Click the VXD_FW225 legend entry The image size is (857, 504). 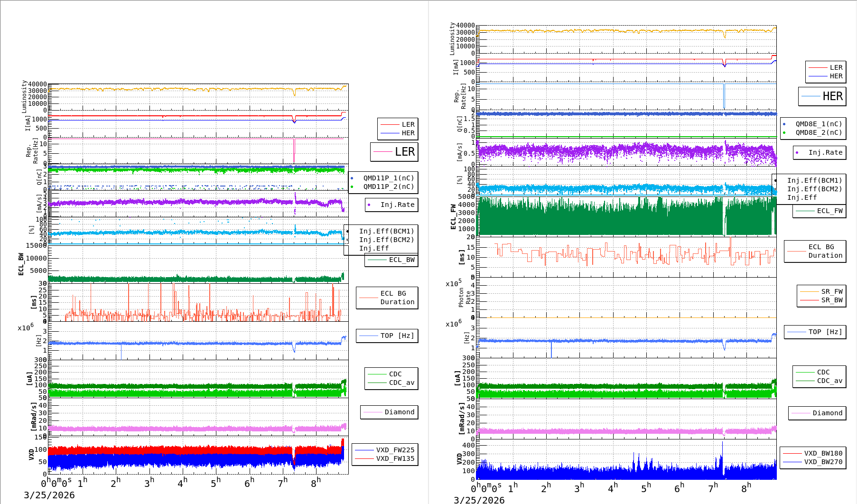(395, 450)
